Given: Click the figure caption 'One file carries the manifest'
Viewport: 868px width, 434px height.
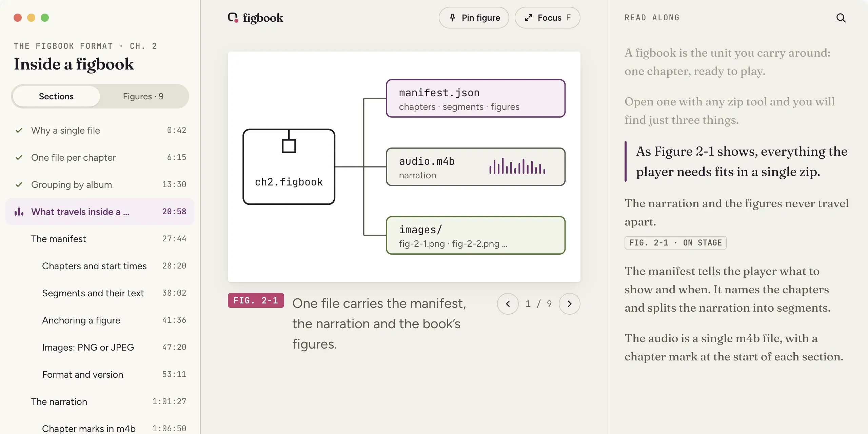Looking at the screenshot, I should coord(379,323).
